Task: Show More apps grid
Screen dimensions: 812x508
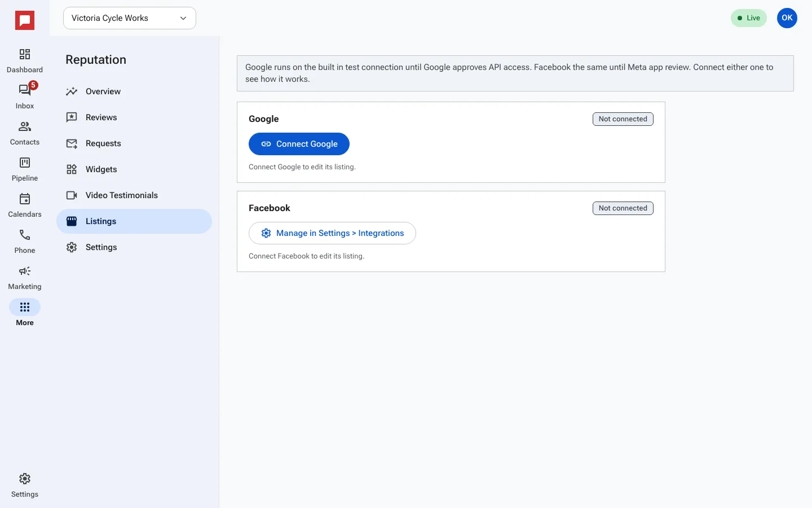Action: pyautogui.click(x=25, y=314)
